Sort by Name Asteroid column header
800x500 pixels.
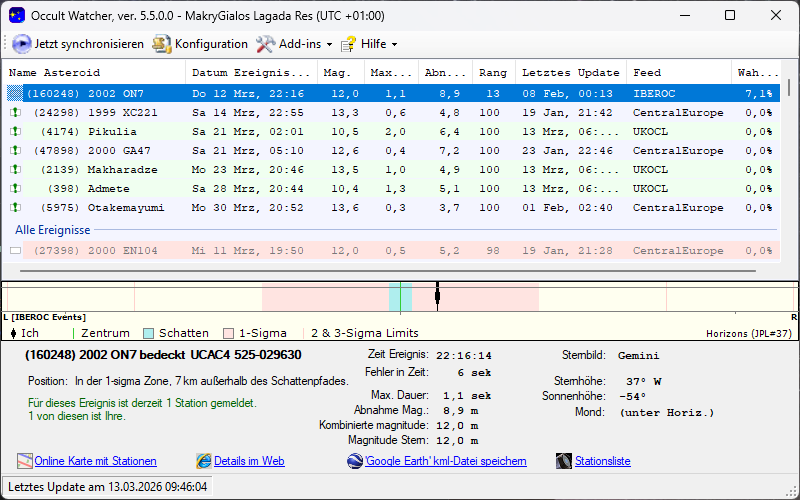point(95,73)
